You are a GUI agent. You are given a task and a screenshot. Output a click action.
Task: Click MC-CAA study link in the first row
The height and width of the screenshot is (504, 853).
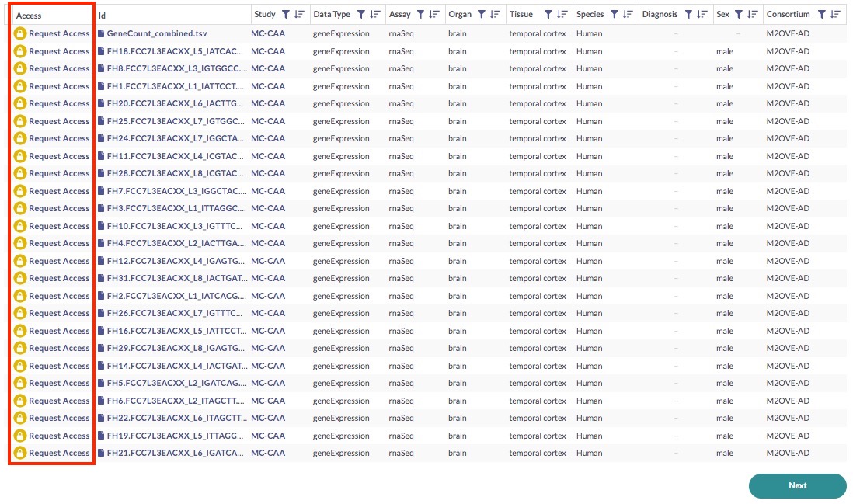pyautogui.click(x=268, y=34)
